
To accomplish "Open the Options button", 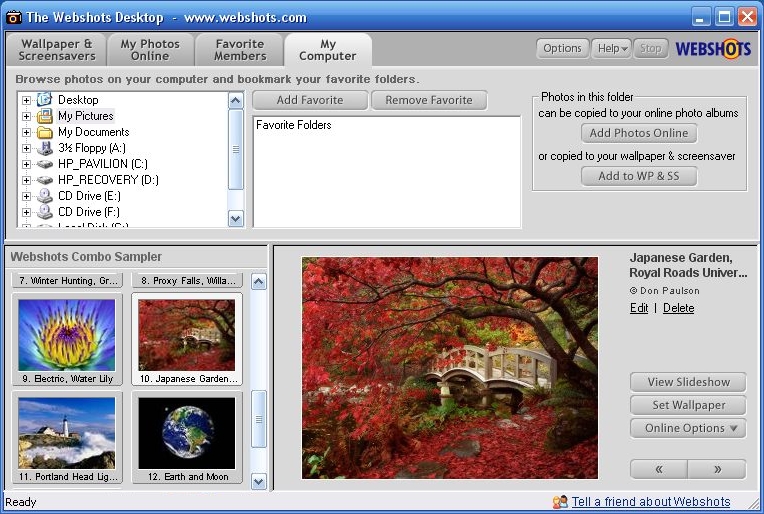I will coord(562,49).
